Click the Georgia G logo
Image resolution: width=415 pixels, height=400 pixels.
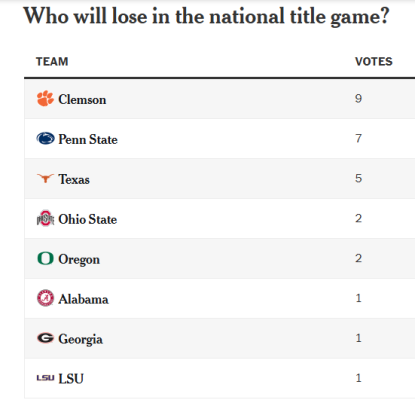(45, 338)
